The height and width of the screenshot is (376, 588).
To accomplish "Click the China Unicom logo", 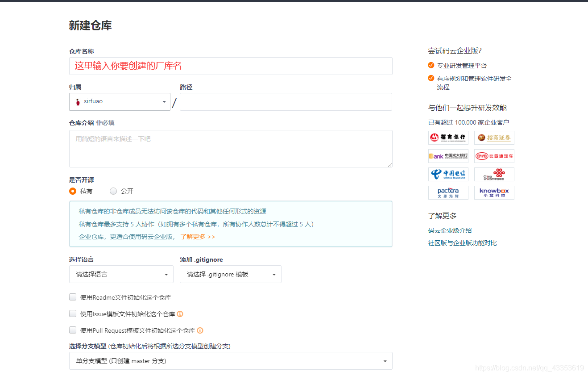I will coord(494,174).
